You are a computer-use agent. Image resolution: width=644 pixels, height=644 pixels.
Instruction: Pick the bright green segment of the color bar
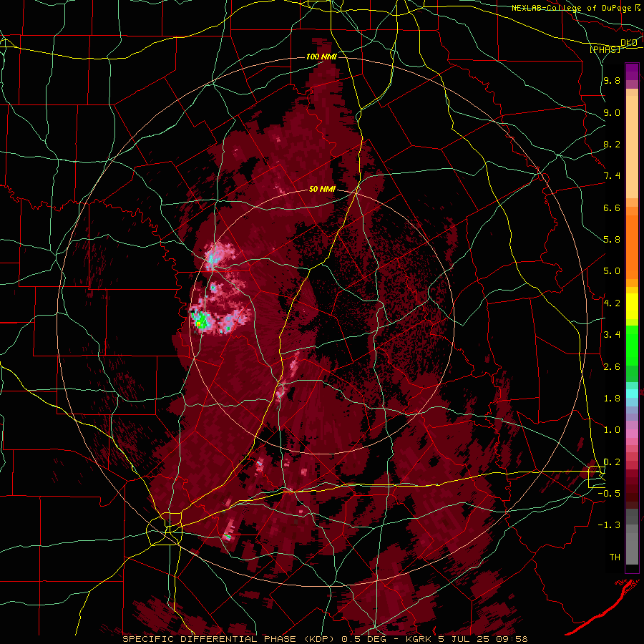pyautogui.click(x=632, y=346)
